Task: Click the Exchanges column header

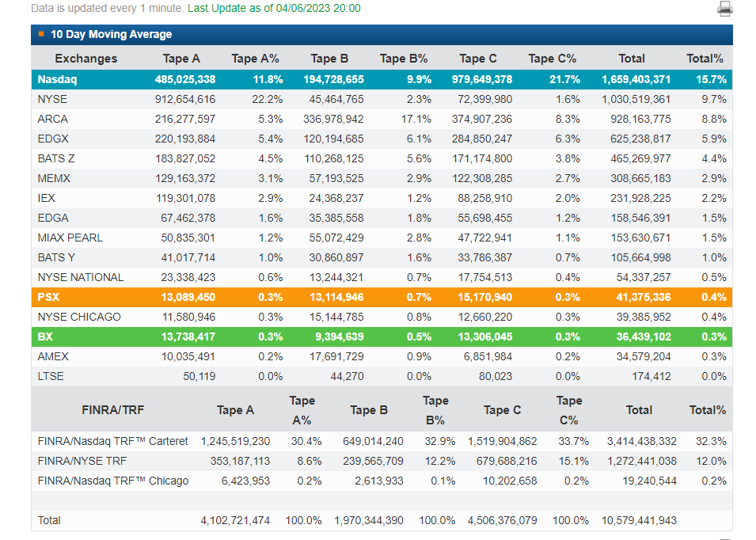Action: 85,59
